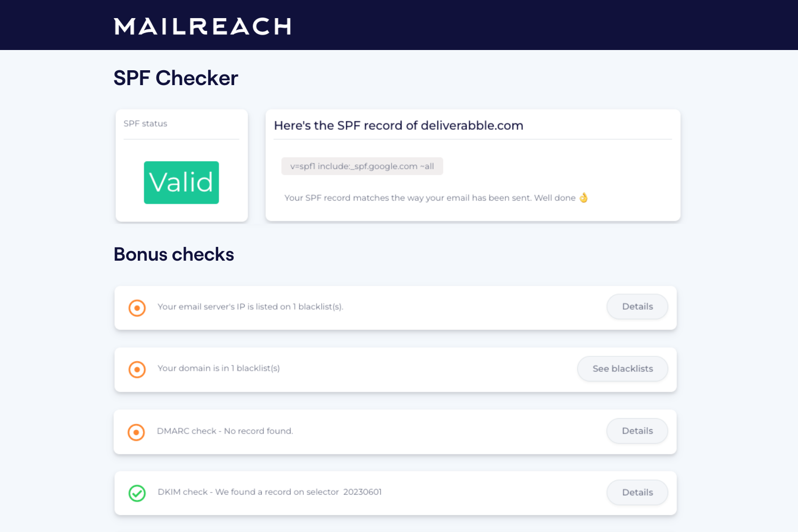The width and height of the screenshot is (798, 532).
Task: Click the SPF Checker page heading
Action: [x=176, y=78]
